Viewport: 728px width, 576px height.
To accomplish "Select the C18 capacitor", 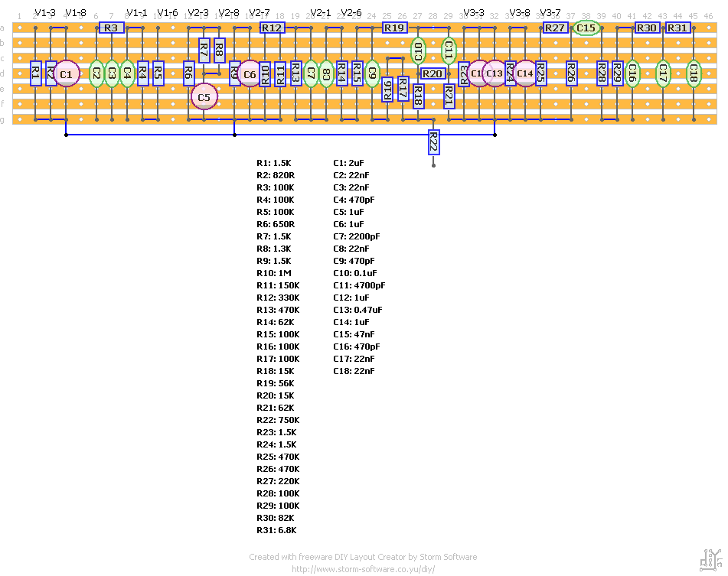I will pyautogui.click(x=694, y=73).
